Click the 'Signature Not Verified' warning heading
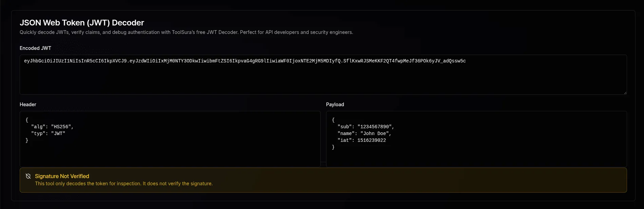644x209 pixels. coord(62,176)
